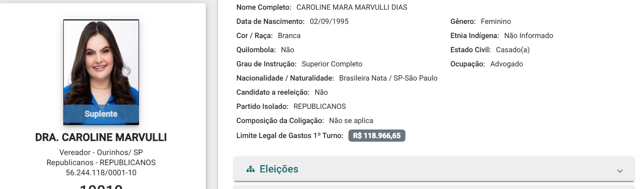Click the Partido Isolado value REPUBLICANOS

tap(320, 106)
